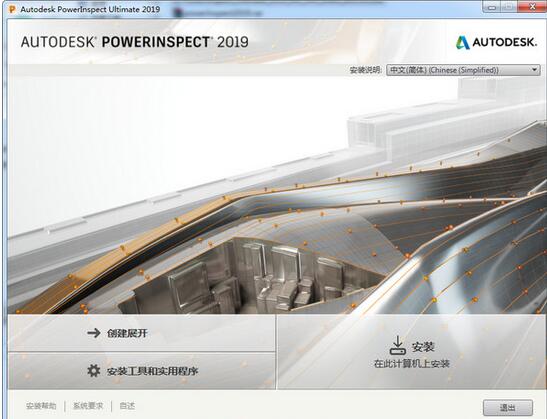Open the 安装帮助 link
The height and width of the screenshot is (419, 547).
point(41,406)
